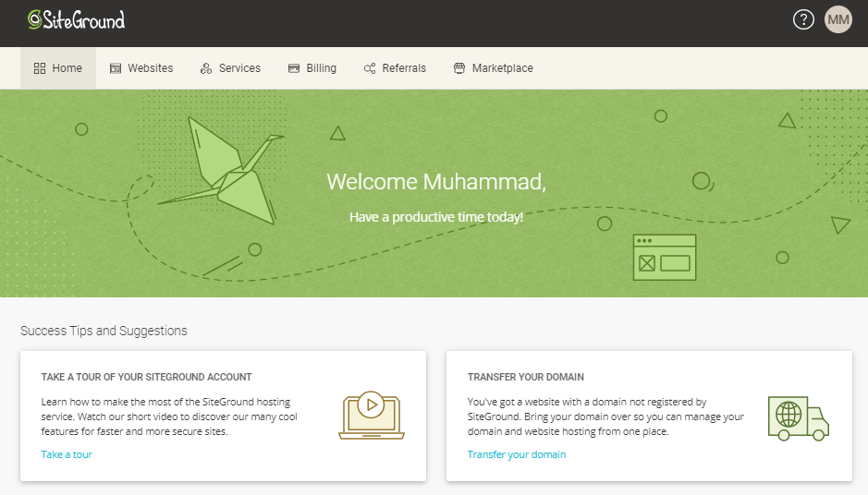The image size is (868, 495).
Task: Click the Home grid icon
Action: click(x=40, y=68)
